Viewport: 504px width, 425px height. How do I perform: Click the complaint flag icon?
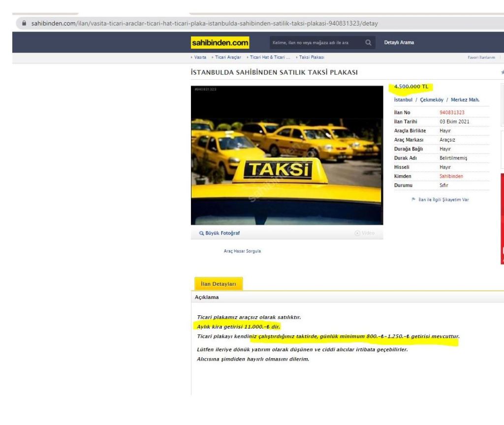413,200
